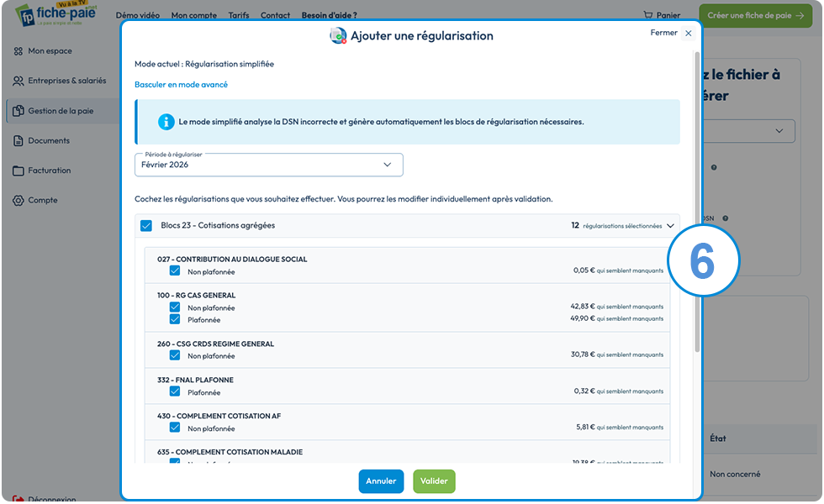824x504 pixels.
Task: Click the help icon next to DSN in background
Action: [x=725, y=218]
